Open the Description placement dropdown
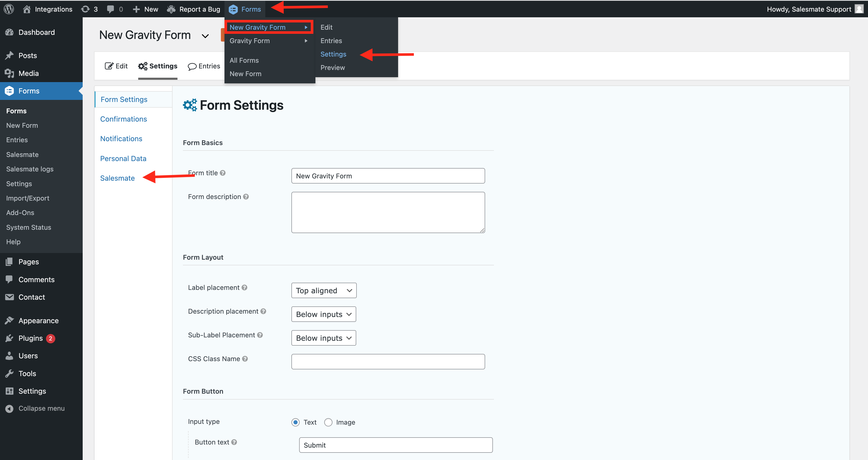 coord(323,314)
